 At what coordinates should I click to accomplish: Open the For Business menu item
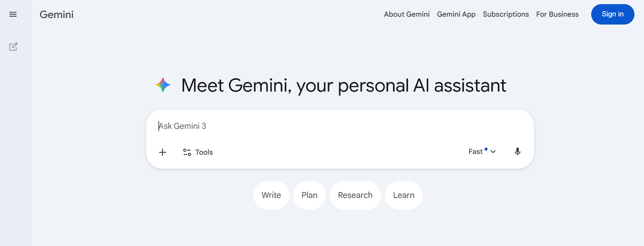point(557,14)
